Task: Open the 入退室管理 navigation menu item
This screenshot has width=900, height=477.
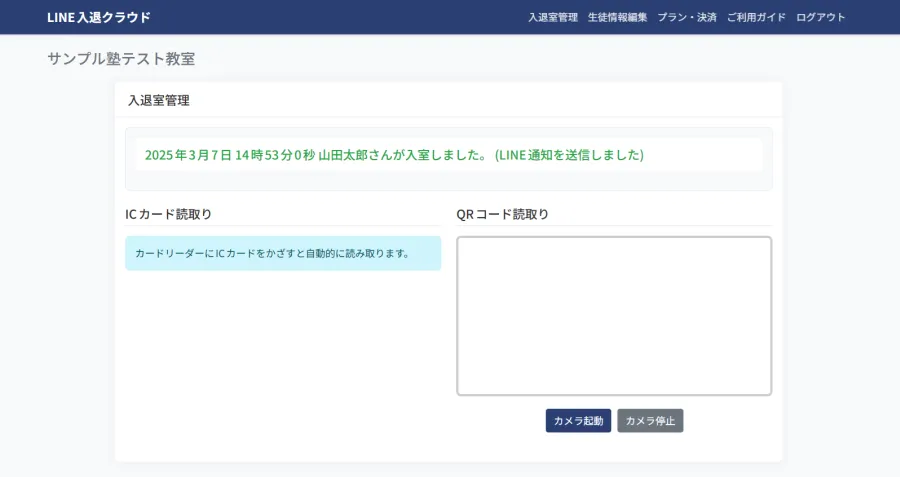Action: pos(553,17)
